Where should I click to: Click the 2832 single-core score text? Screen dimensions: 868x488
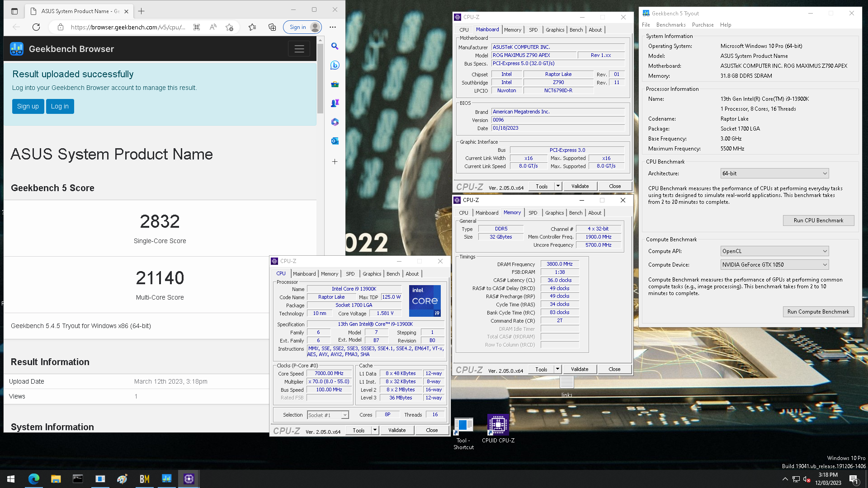click(x=160, y=221)
